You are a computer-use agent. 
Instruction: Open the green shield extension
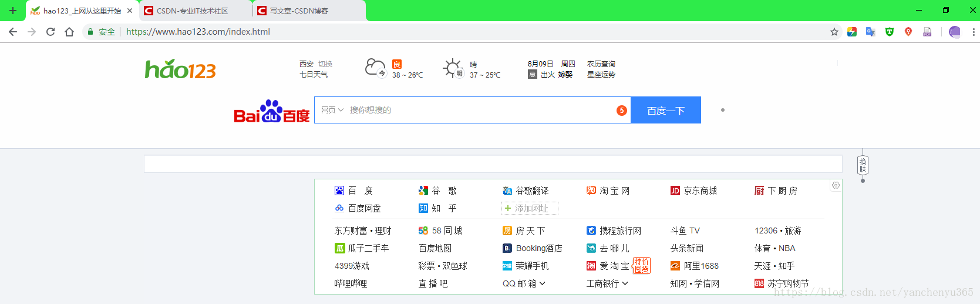890,32
